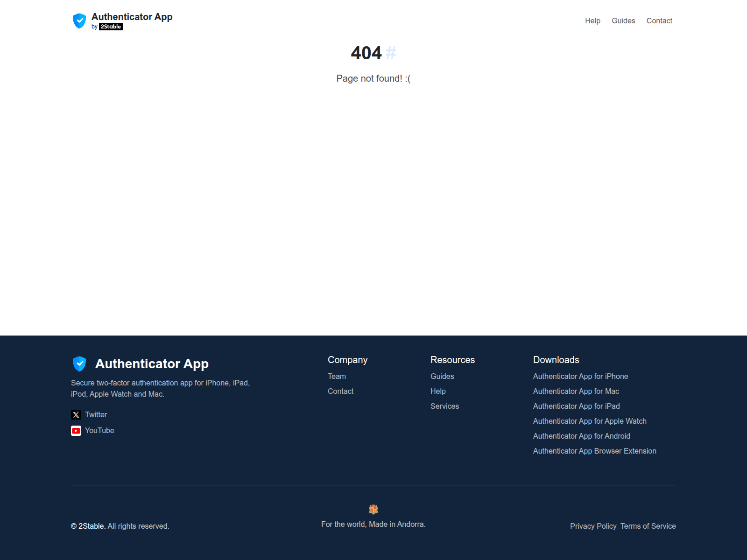Click the YouTube icon in footer
The image size is (747, 560).
tap(76, 430)
